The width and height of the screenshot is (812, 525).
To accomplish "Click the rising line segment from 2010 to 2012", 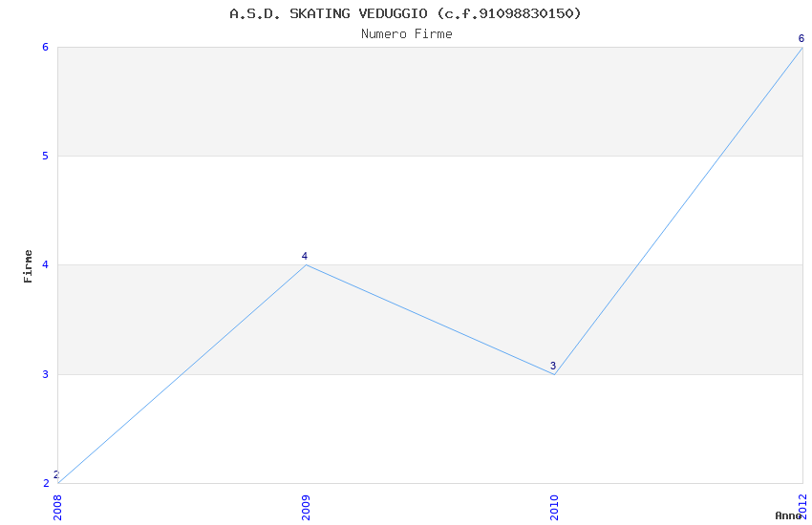I will (x=678, y=210).
